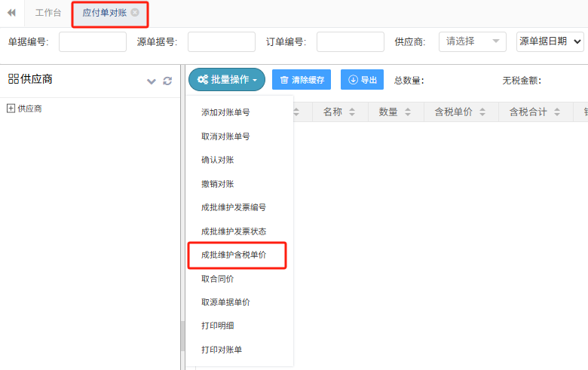This screenshot has height=370, width=588.
Task: Toggle the 批量操作 dropdown button
Action: (227, 80)
